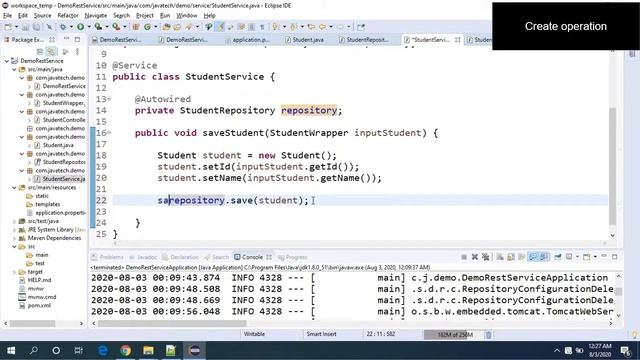Click Terminate square in Console toolbar

coord(464,257)
